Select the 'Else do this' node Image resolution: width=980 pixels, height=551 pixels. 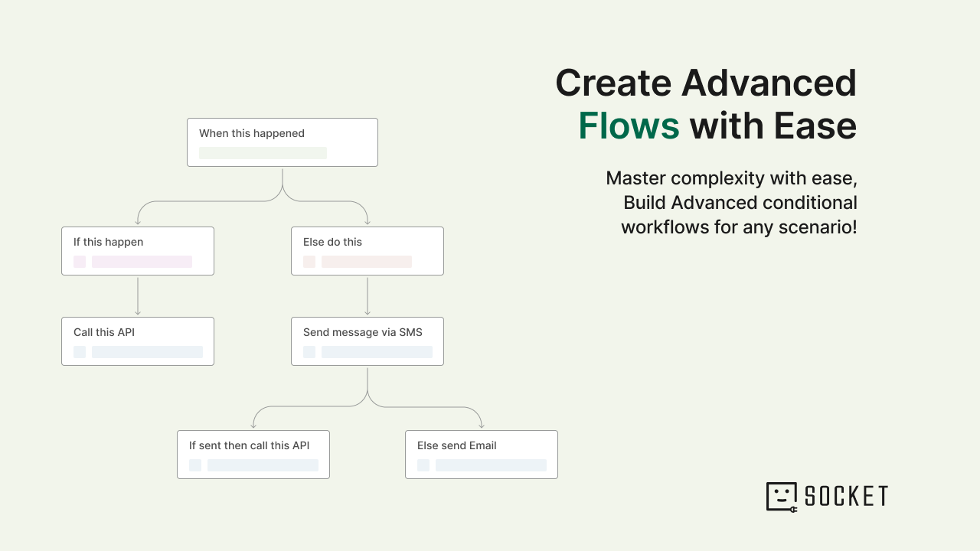(x=367, y=251)
